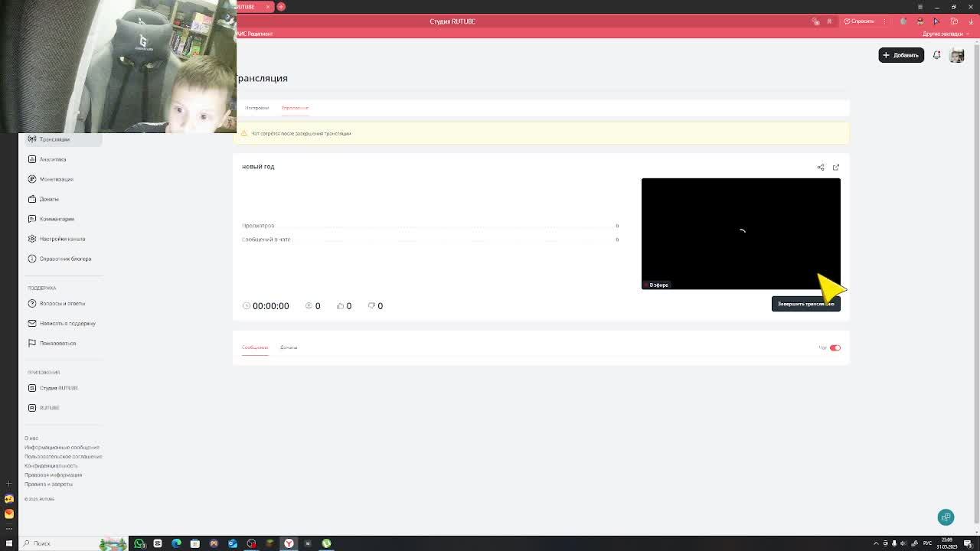Click the stream video preview player
This screenshot has width=980, height=551.
click(x=740, y=233)
